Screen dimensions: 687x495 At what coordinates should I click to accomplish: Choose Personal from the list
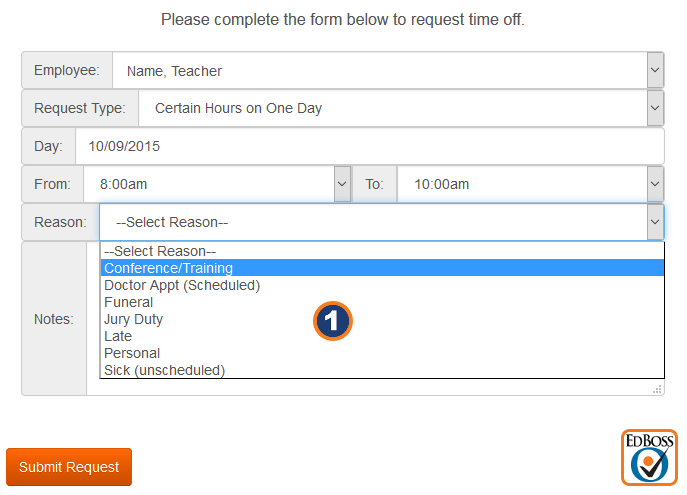pos(132,353)
